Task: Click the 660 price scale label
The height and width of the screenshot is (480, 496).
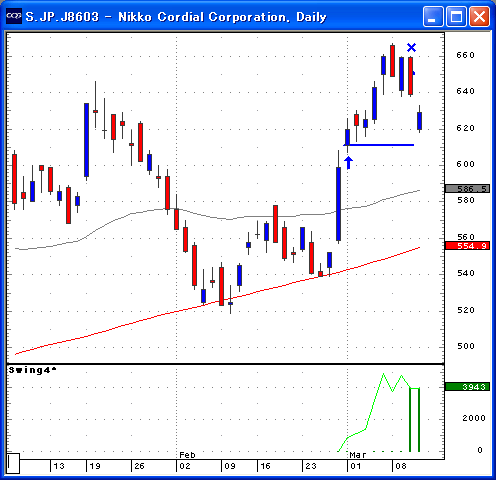Action: [465, 55]
